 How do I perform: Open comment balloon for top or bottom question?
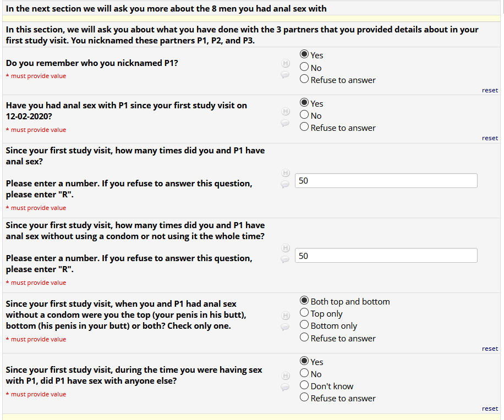tap(286, 327)
